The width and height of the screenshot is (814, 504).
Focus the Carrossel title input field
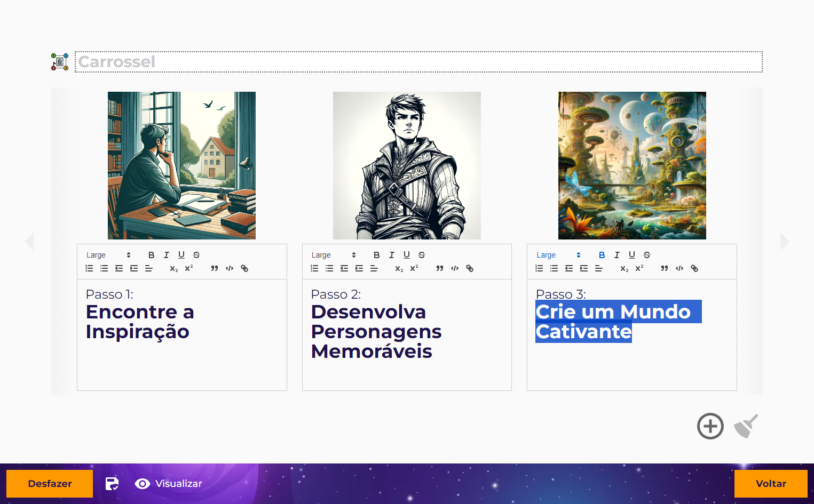[418, 62]
